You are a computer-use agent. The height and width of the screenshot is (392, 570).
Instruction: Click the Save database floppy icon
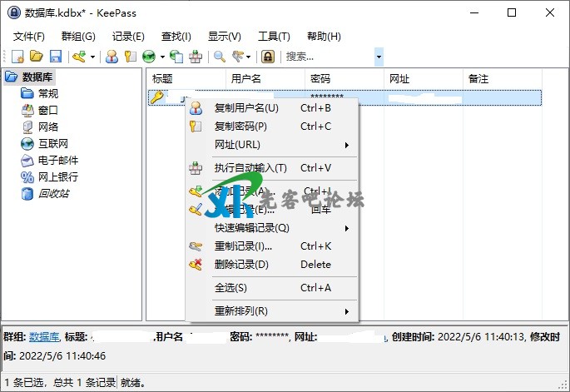point(56,57)
